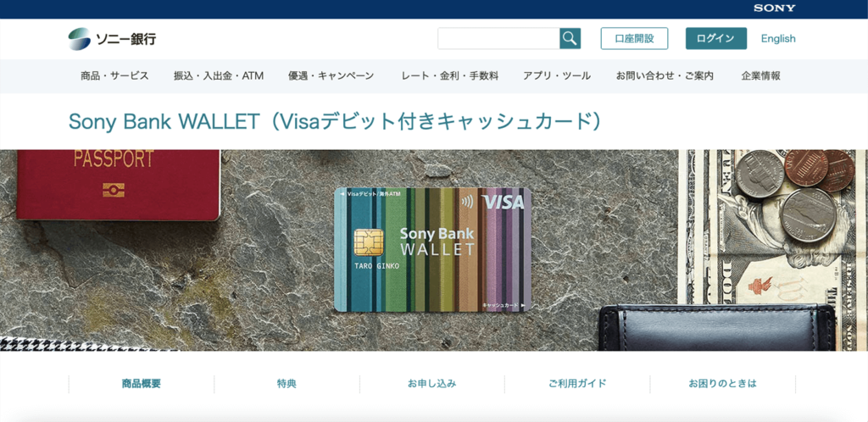Open the 口座開設 account opening button
The width and height of the screenshot is (868, 422).
(634, 38)
